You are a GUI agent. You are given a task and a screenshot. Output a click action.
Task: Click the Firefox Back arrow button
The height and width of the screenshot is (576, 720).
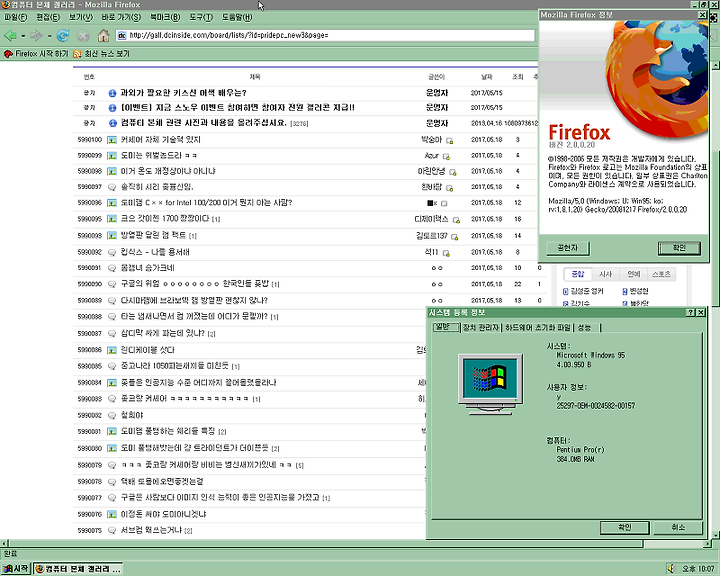(x=9, y=35)
